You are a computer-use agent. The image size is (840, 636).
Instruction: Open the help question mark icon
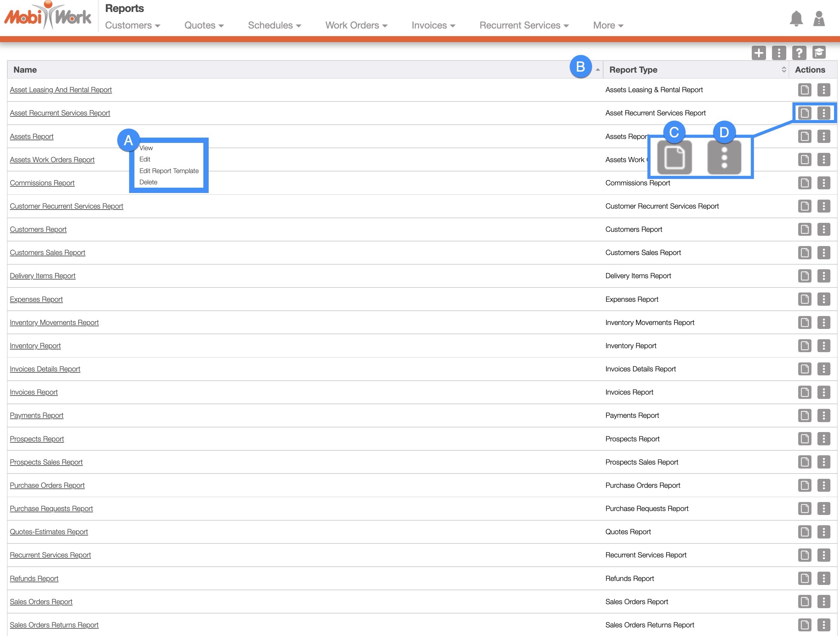799,53
